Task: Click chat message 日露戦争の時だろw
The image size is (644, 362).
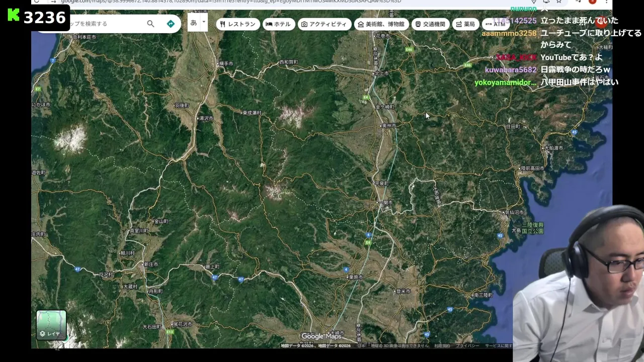Action: pyautogui.click(x=575, y=70)
